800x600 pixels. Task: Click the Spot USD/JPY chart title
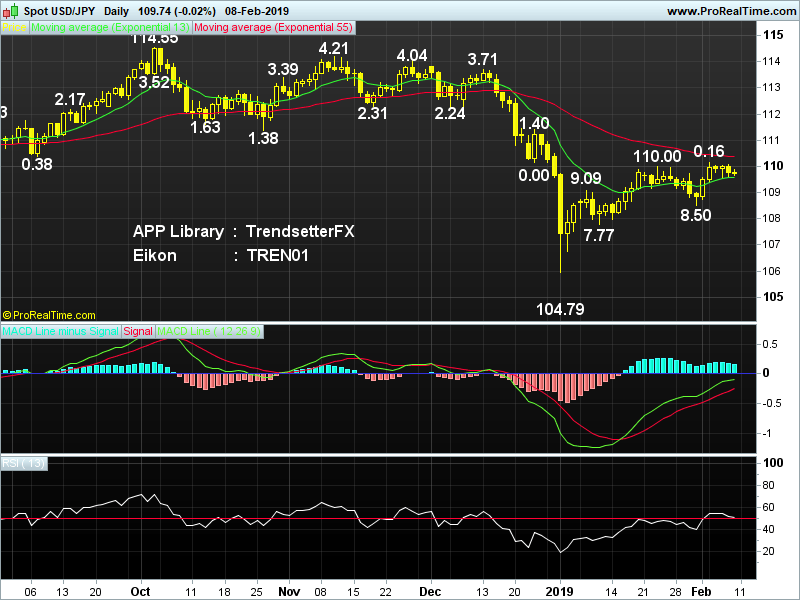pyautogui.click(x=60, y=11)
